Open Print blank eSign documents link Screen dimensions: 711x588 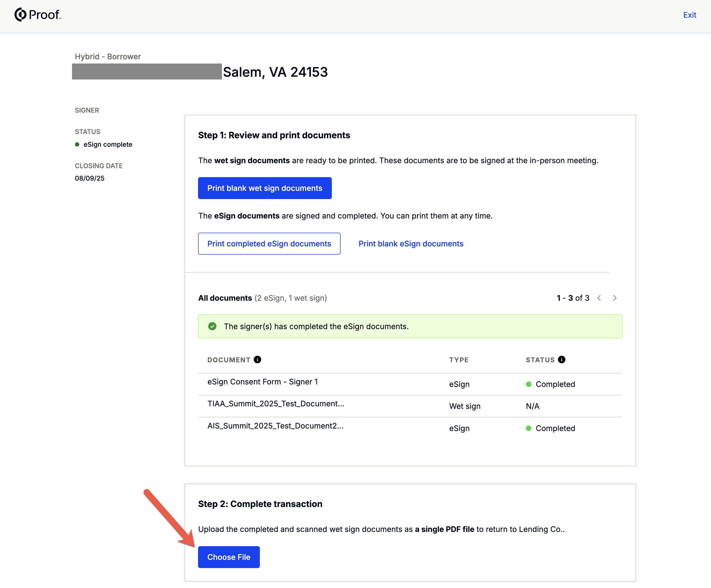pos(411,244)
